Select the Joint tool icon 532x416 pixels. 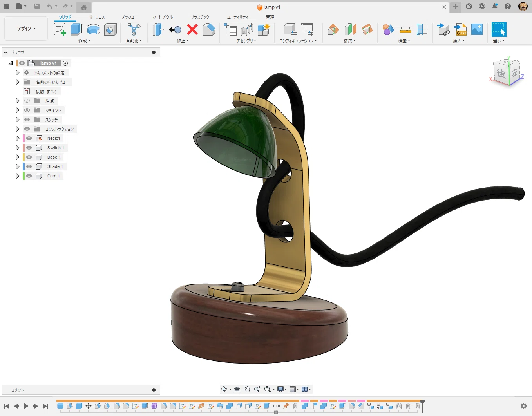[247, 29]
